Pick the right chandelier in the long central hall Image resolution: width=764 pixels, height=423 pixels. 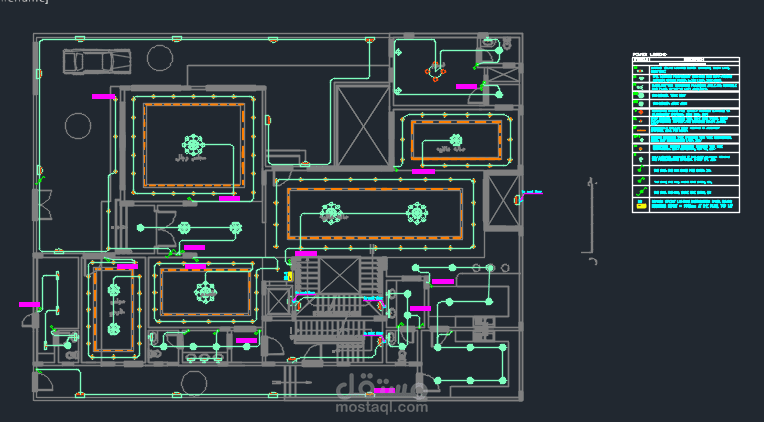pos(417,213)
